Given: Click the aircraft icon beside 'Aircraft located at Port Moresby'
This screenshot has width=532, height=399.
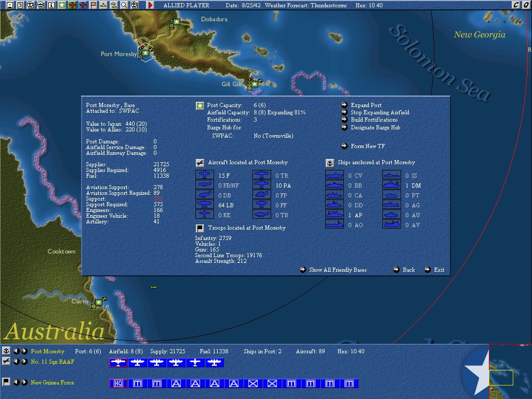Looking at the screenshot, I should tap(200, 163).
